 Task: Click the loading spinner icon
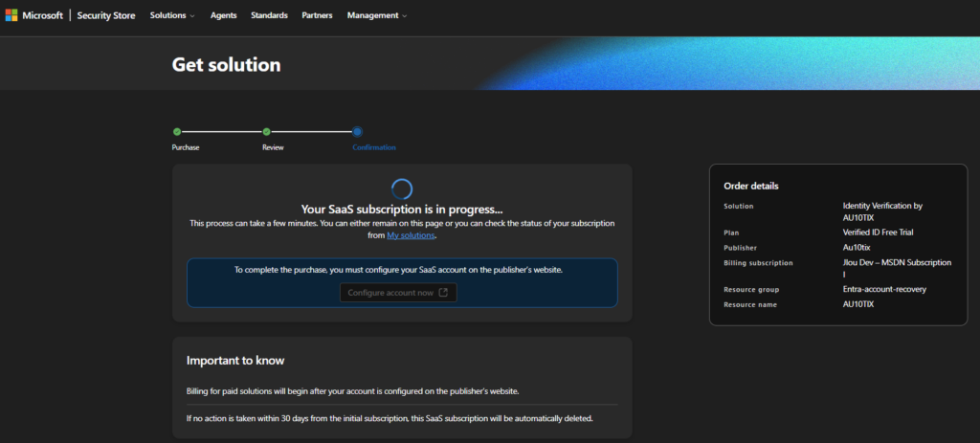point(402,188)
